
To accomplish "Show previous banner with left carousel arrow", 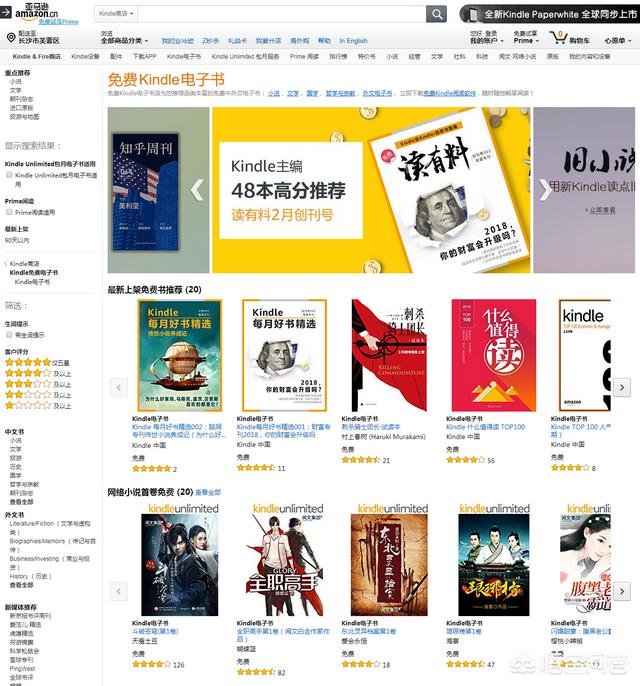I will (197, 190).
